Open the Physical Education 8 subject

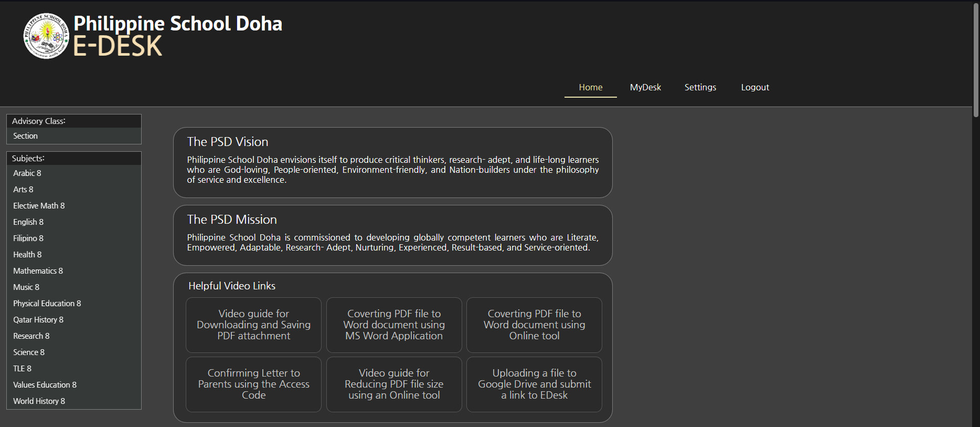[x=74, y=304]
